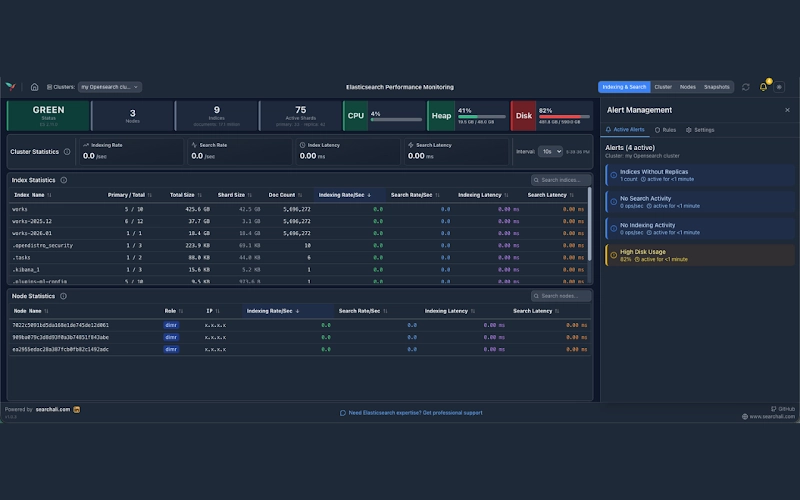Sort node table by Search Rate/Sec
Screen dimensions: 800x500
click(363, 311)
